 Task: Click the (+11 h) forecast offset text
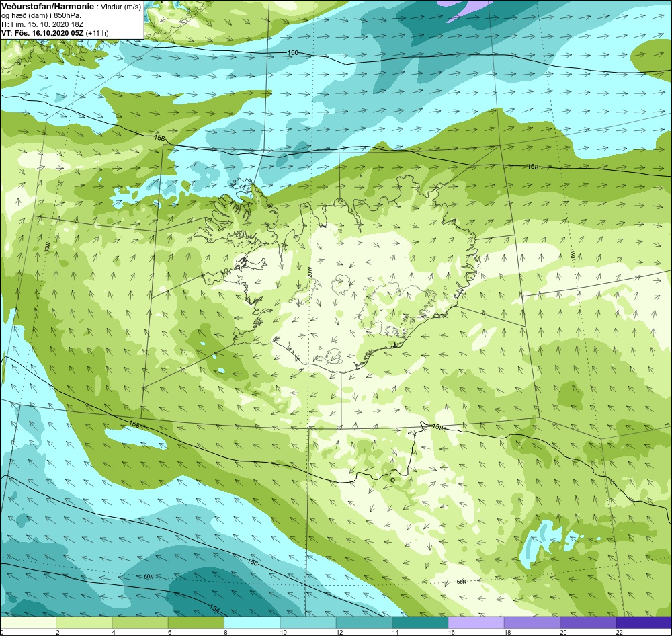97,33
